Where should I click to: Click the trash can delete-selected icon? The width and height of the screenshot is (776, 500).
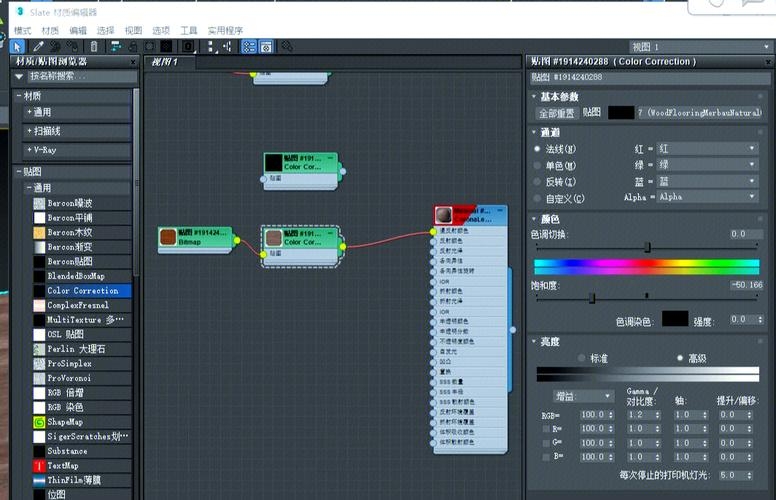(x=94, y=47)
